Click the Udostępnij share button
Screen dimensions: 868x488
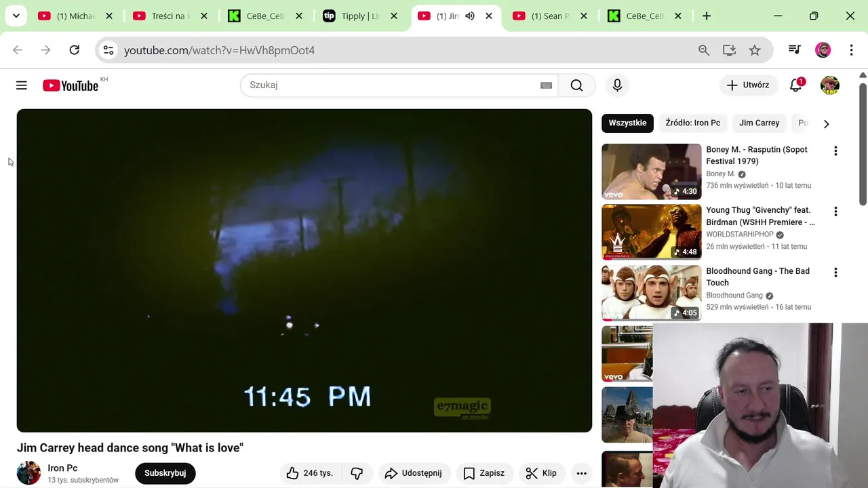tap(413, 473)
